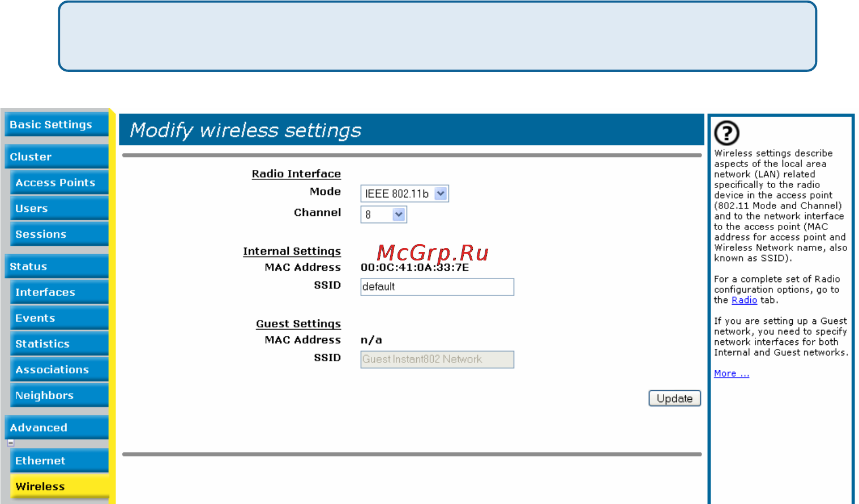The image size is (859, 504).
Task: Click the Radio Interface heading
Action: [x=296, y=174]
